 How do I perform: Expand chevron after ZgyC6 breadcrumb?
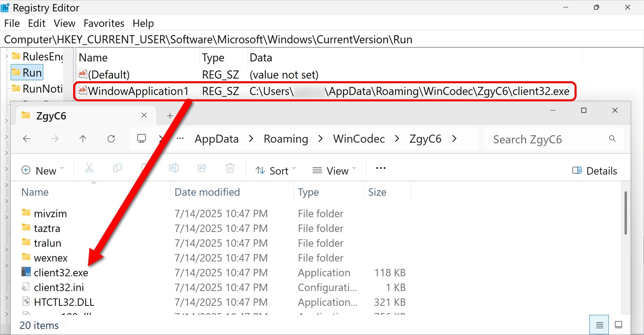(x=454, y=139)
